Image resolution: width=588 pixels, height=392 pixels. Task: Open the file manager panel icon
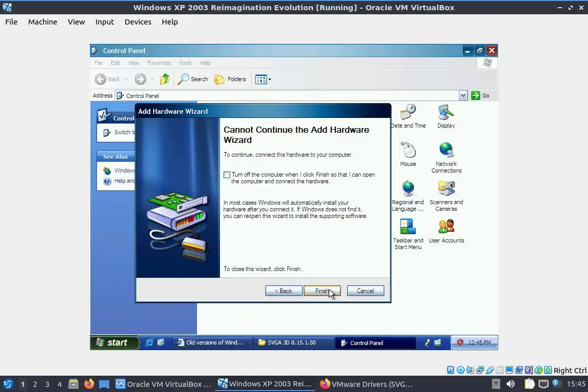(x=73, y=384)
